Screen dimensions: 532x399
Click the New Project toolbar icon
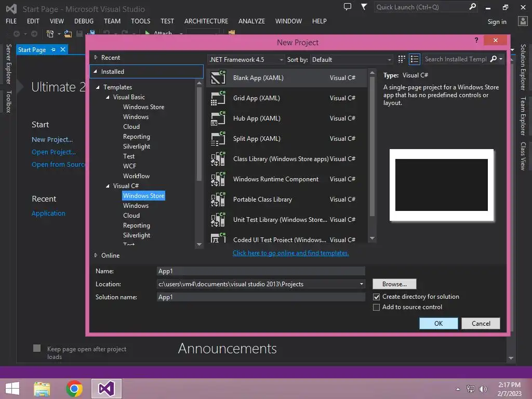(x=50, y=34)
